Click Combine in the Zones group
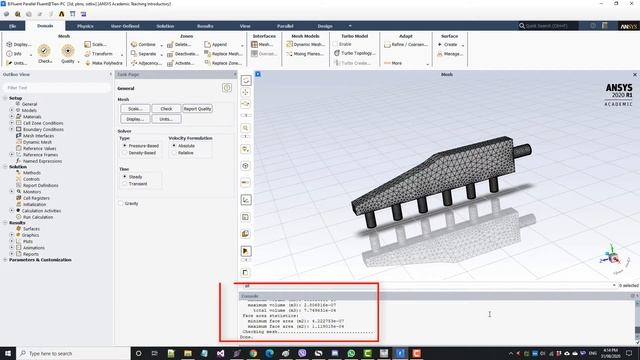 (143, 44)
